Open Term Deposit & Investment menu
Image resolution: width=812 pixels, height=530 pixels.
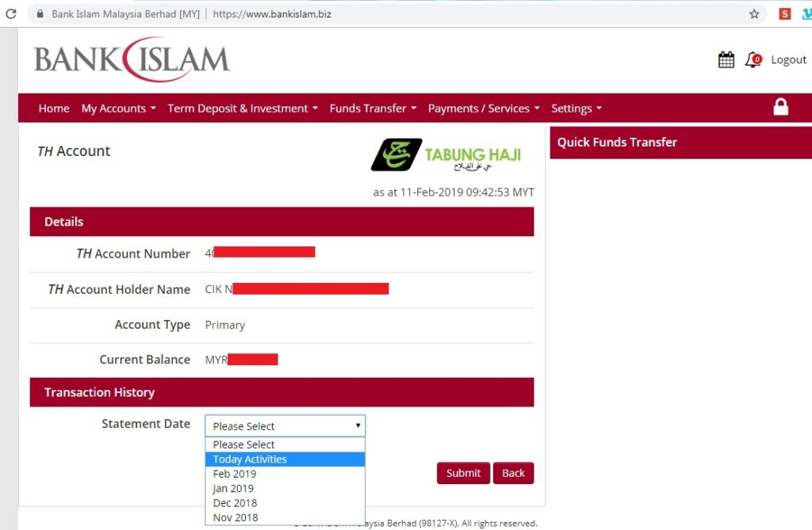[x=243, y=109]
